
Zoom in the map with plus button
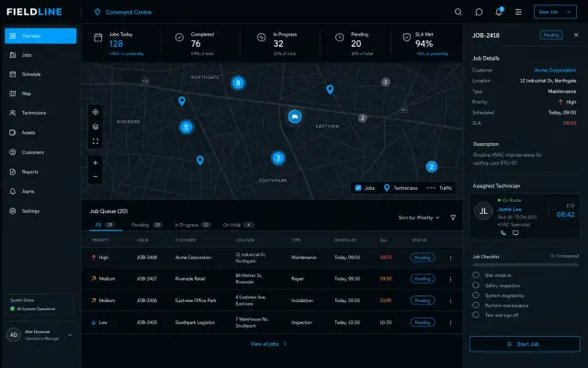point(96,162)
